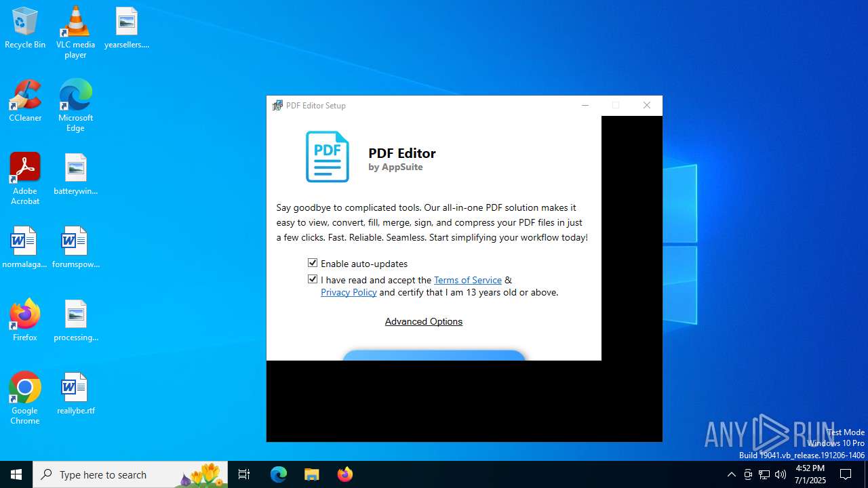The height and width of the screenshot is (488, 868).
Task: Click the PDF Editor document logo
Action: (328, 157)
